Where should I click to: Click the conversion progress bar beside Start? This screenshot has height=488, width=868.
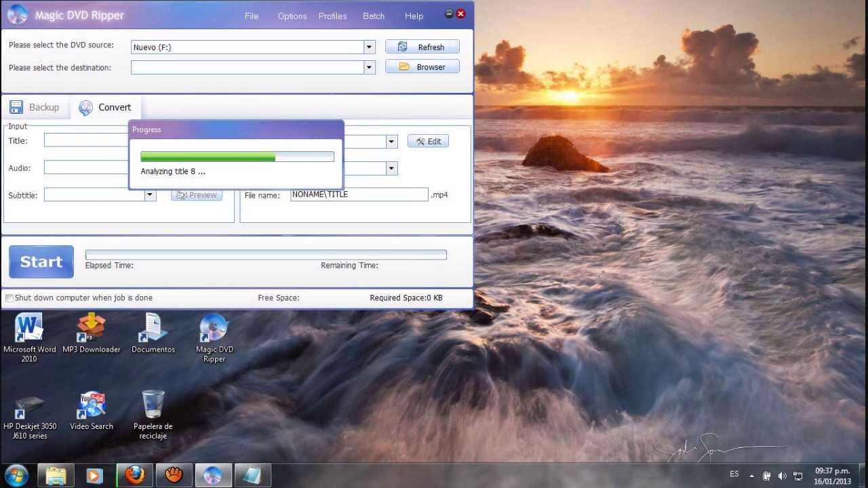click(x=266, y=255)
